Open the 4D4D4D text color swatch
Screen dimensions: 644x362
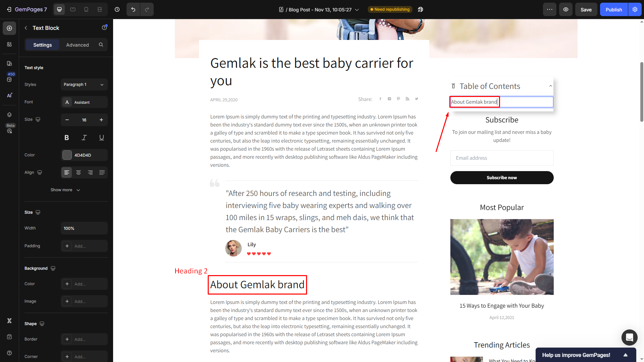[x=67, y=155]
